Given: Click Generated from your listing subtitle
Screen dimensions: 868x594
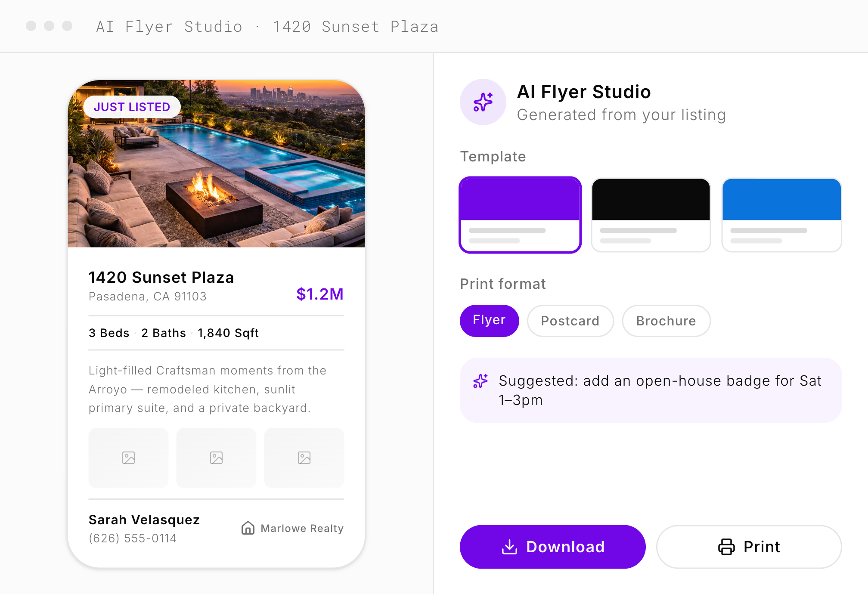Looking at the screenshot, I should [621, 115].
